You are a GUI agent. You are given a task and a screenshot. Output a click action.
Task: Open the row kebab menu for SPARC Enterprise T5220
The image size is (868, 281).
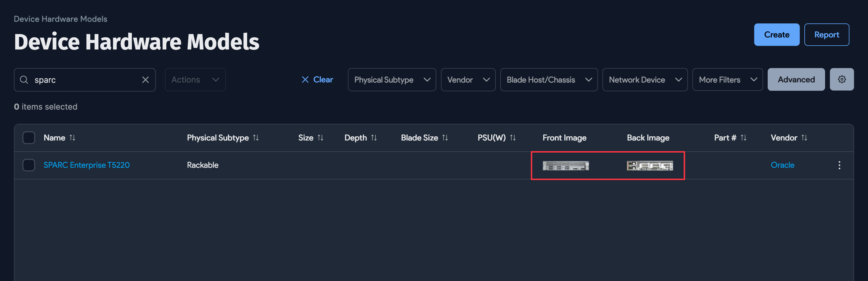point(839,165)
